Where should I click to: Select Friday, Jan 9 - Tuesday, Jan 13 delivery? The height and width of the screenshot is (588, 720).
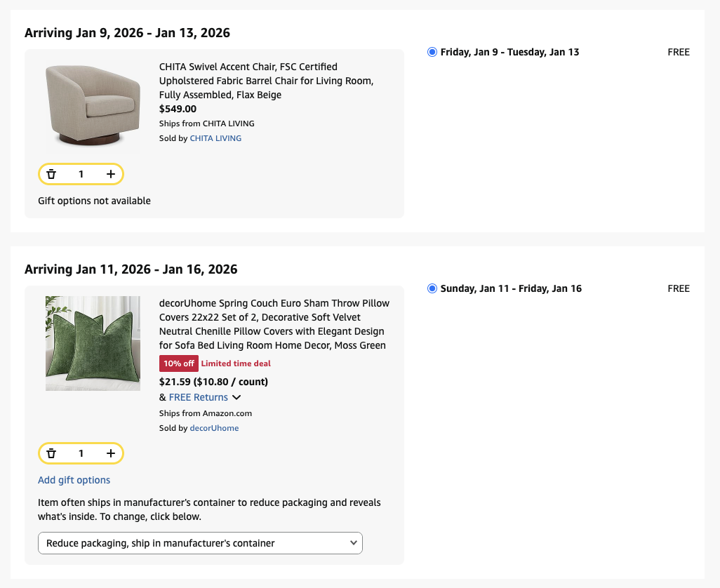(x=432, y=52)
